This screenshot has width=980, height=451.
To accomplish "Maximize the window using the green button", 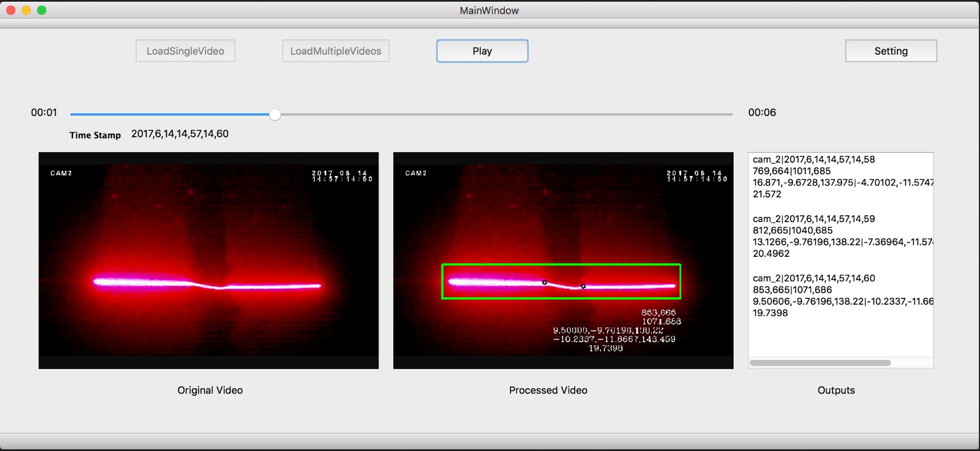I will [42, 10].
